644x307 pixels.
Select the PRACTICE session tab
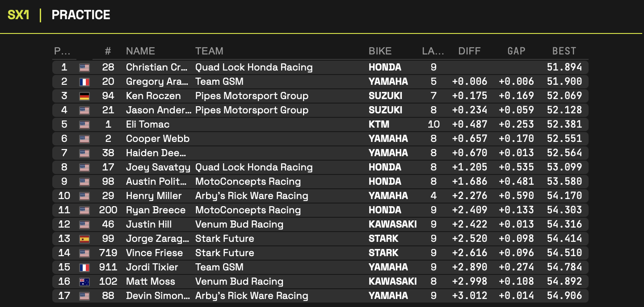coord(81,15)
